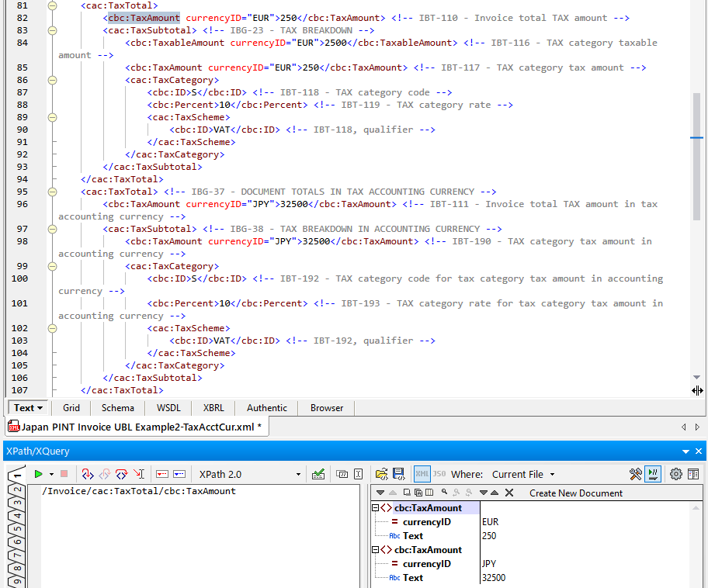This screenshot has width=708, height=588.
Task: Click the save XPath/XQuery file icon
Action: 399,474
